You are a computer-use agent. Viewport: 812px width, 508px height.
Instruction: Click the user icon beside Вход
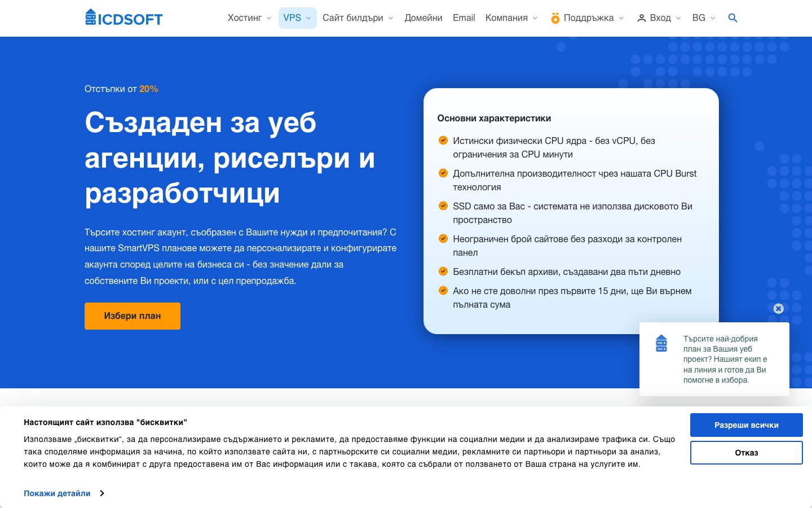[641, 18]
